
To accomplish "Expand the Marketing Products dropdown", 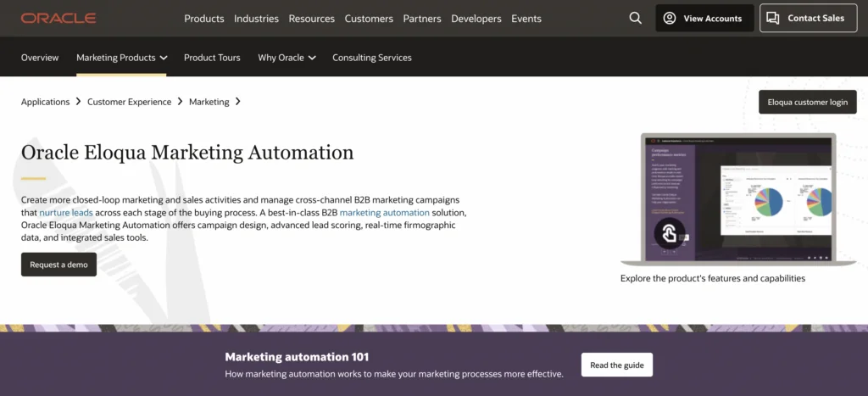I will tap(122, 58).
